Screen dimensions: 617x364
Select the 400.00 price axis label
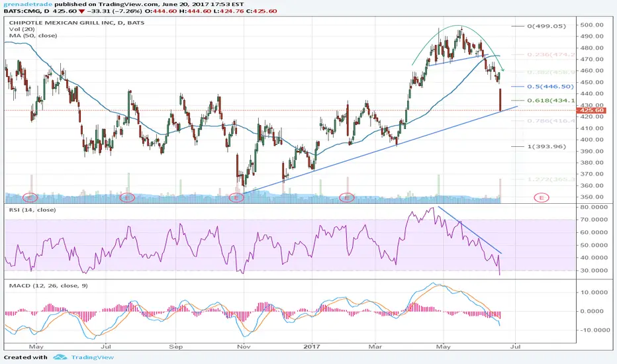(592, 140)
